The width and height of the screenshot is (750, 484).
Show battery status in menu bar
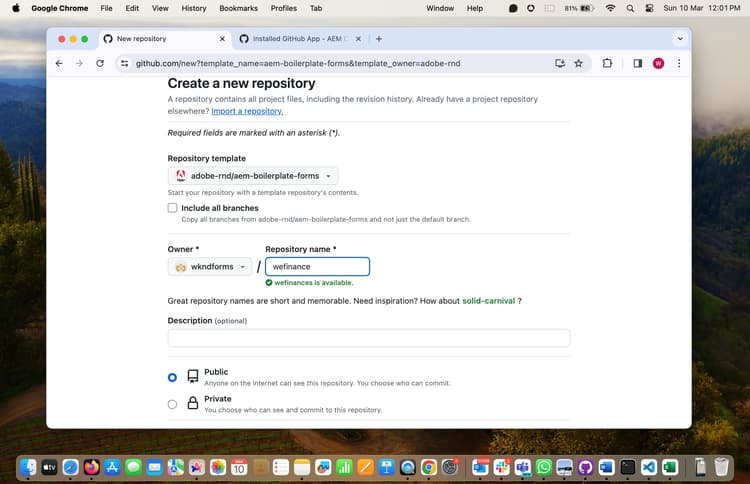click(579, 8)
